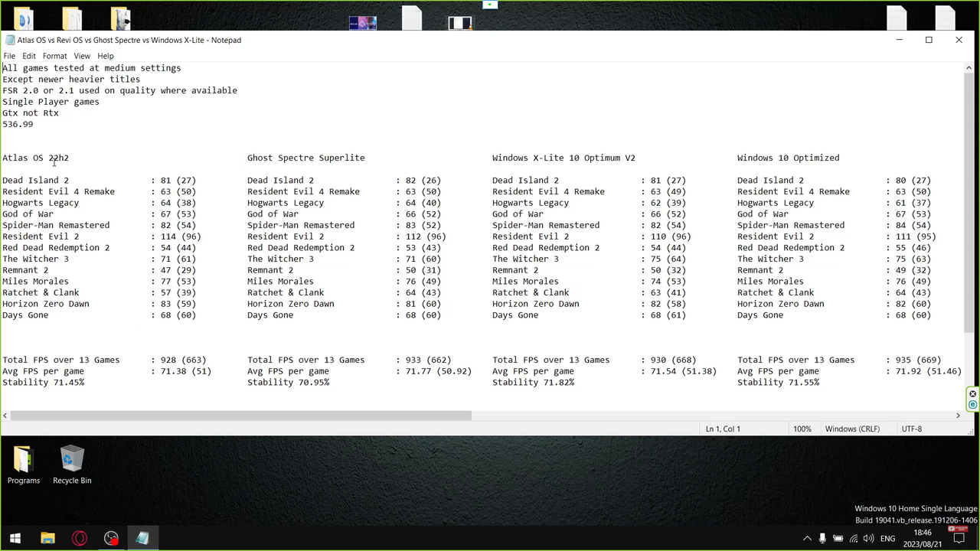980x551 pixels.
Task: Click the line 'Gtx not Rtx'
Action: click(x=31, y=113)
